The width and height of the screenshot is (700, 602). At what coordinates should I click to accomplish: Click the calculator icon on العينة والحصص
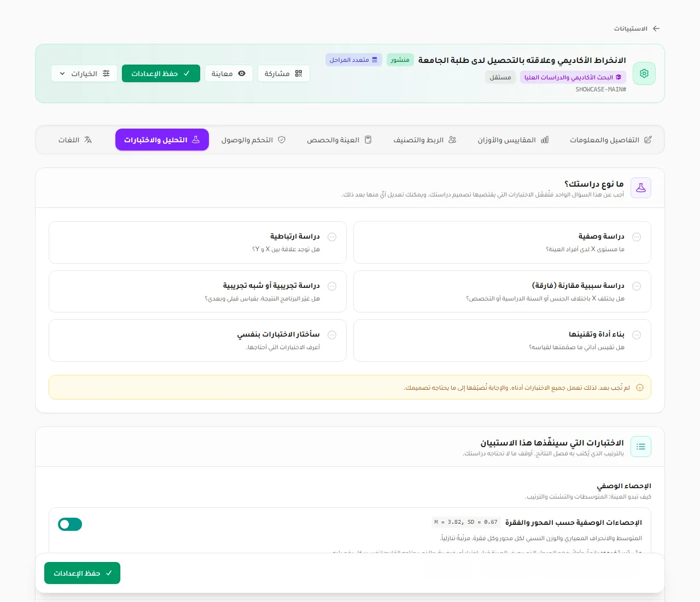click(x=368, y=140)
